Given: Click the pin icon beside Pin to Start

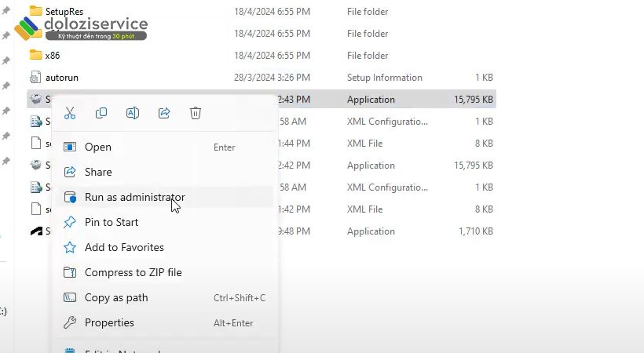Looking at the screenshot, I should 70,222.
